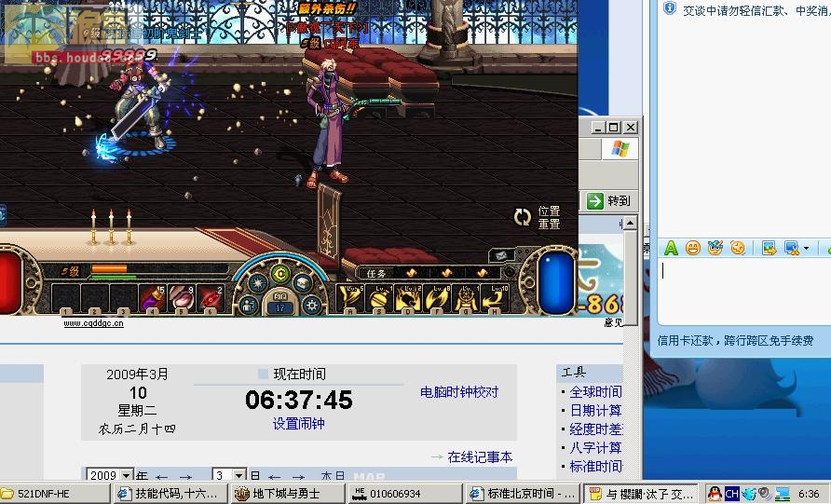831x504 pixels.
Task: Use skill in hotkey slot A
Action: [x=351, y=298]
